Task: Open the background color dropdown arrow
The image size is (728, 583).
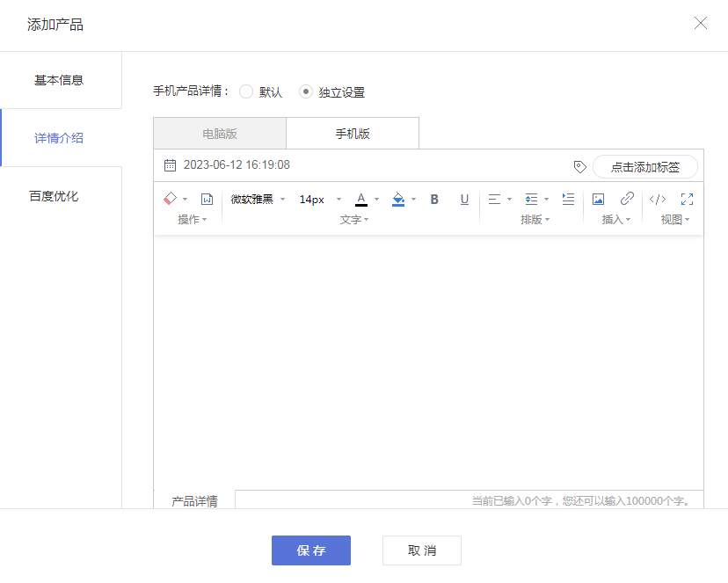Action: tap(414, 199)
